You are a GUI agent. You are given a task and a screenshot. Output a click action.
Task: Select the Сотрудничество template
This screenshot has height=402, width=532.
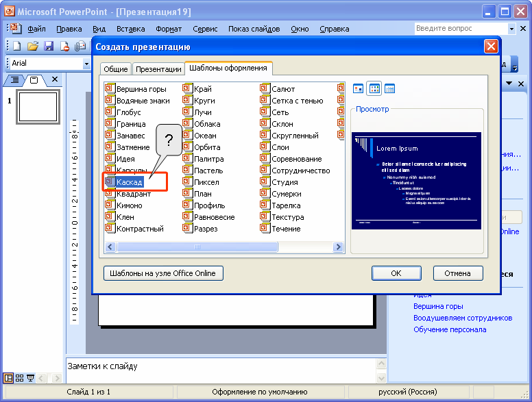point(300,171)
